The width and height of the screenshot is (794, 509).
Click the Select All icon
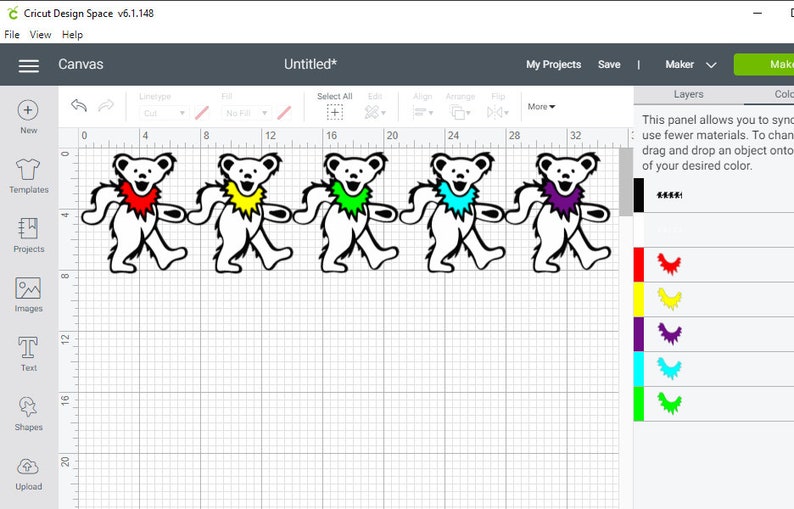click(335, 112)
